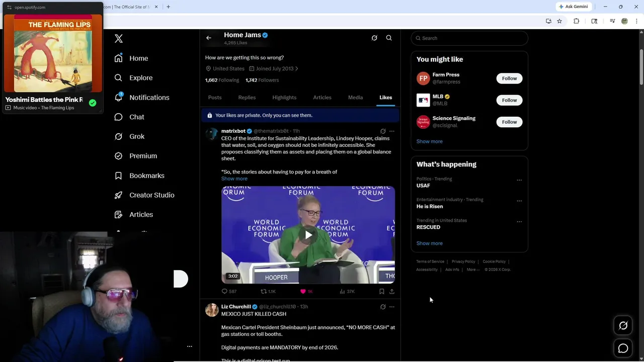Open Premium in the sidebar
Screen dimensions: 644x362
coord(136,156)
